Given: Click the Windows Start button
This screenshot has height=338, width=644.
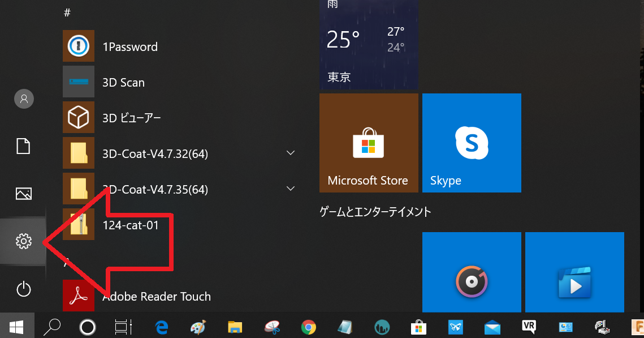Looking at the screenshot, I should (16, 327).
